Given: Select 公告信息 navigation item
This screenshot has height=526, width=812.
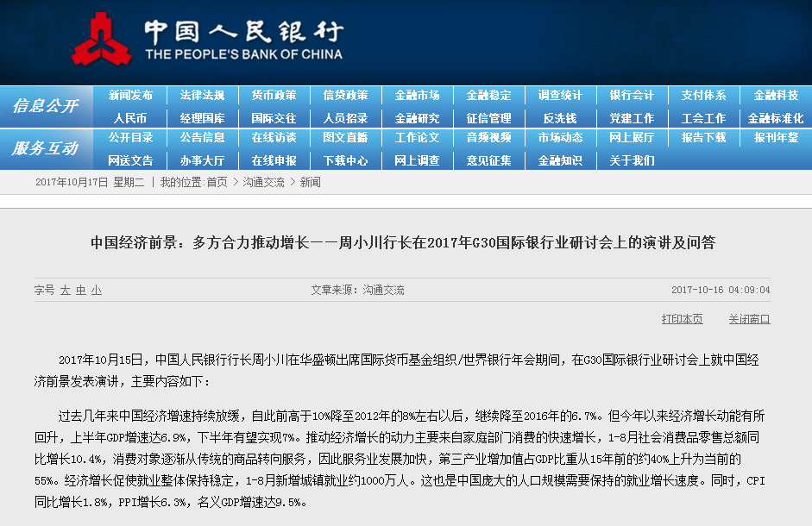Looking at the screenshot, I should coord(202,138).
